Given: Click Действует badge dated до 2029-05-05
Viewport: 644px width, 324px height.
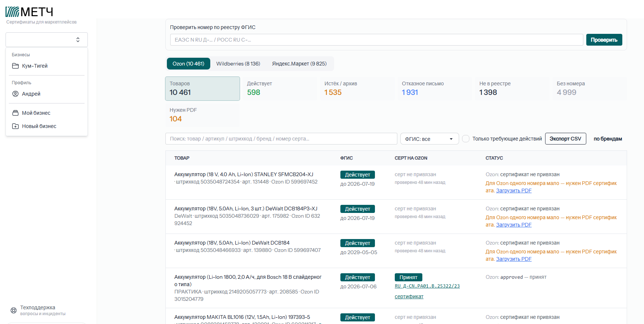Looking at the screenshot, I should pos(358,243).
